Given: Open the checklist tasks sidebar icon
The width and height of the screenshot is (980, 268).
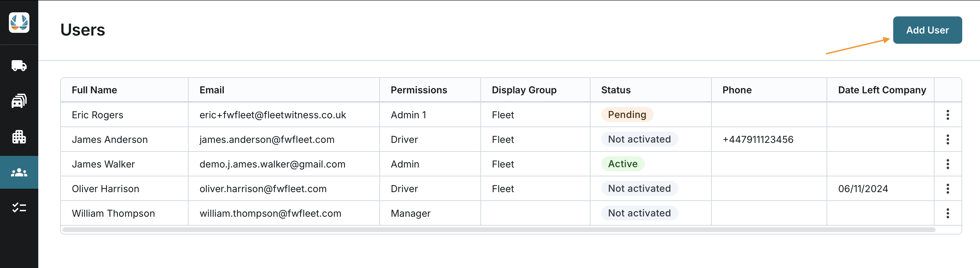Looking at the screenshot, I should click(x=19, y=207).
